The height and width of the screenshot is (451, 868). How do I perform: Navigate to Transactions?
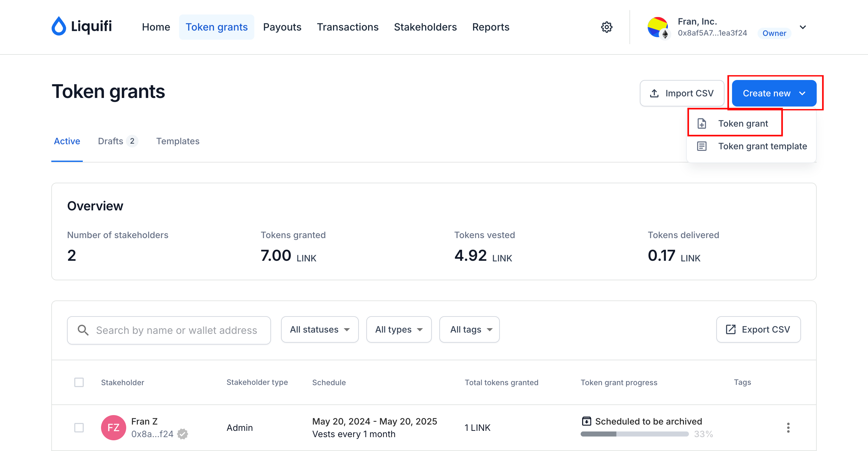(347, 27)
